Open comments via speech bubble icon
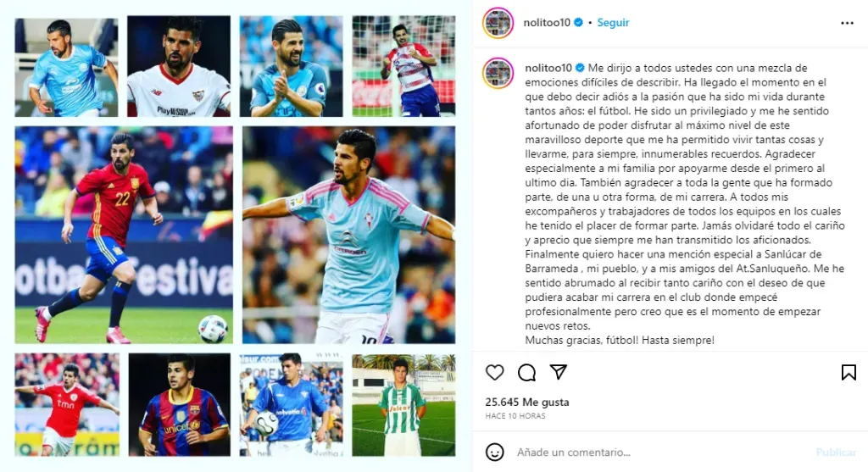 (526, 372)
